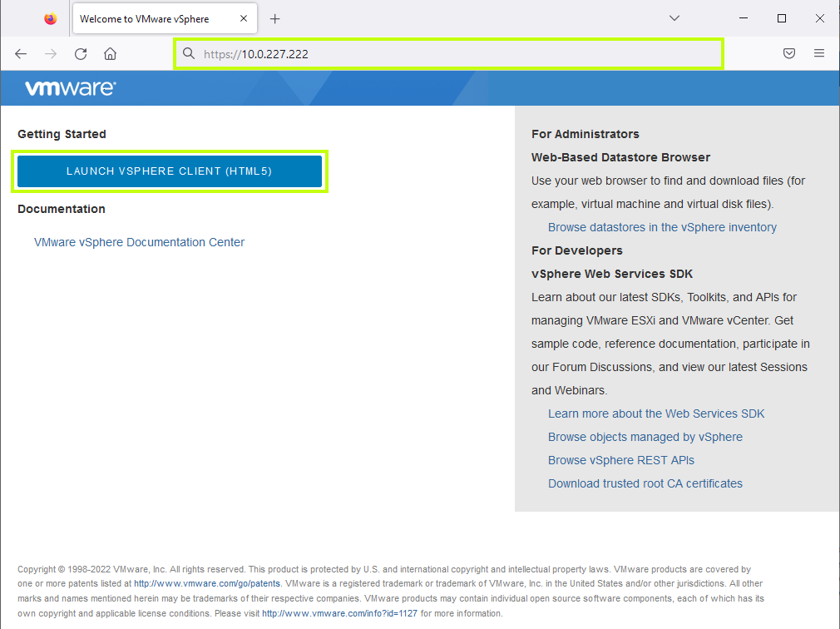Image resolution: width=840 pixels, height=629 pixels.
Task: Download trusted root CA certificates
Action: 645,483
